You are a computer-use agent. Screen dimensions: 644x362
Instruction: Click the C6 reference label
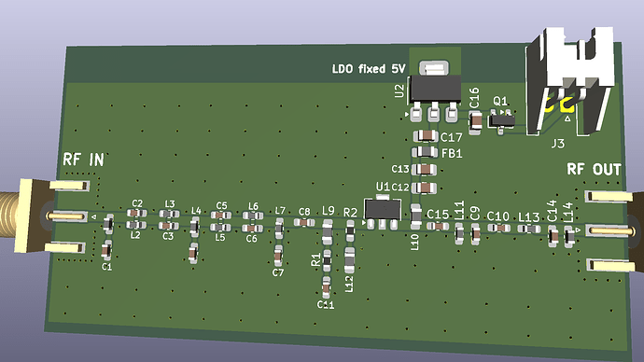(251, 239)
